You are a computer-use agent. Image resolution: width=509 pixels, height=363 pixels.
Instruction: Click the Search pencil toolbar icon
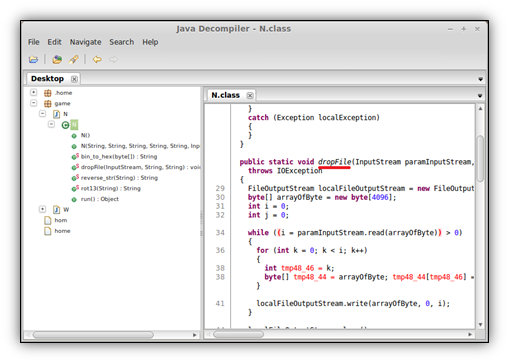[x=73, y=60]
